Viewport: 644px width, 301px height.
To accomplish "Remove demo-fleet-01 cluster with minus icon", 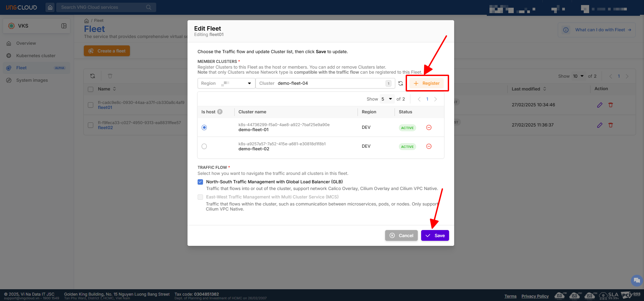I will 429,127.
